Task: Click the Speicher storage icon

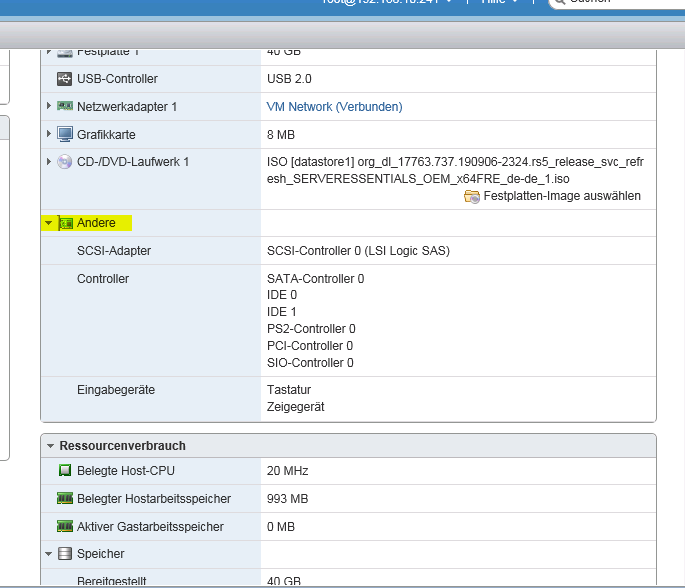Action: [65, 554]
